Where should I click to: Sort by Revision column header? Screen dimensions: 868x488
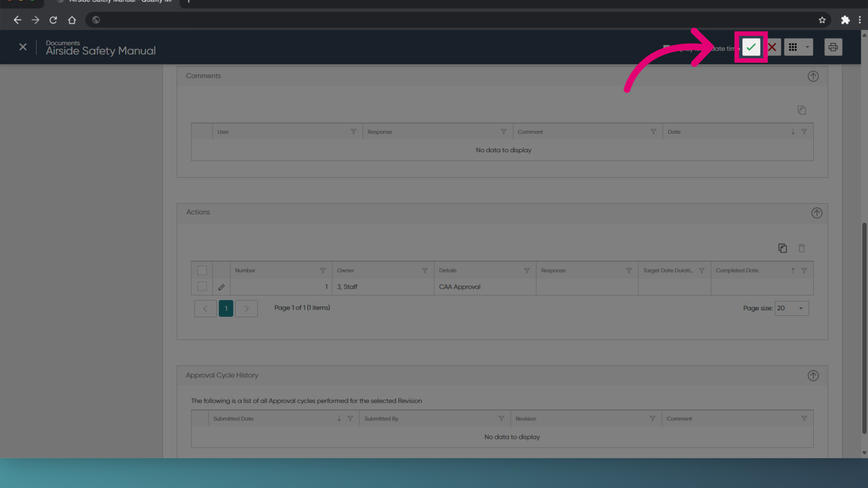526,418
